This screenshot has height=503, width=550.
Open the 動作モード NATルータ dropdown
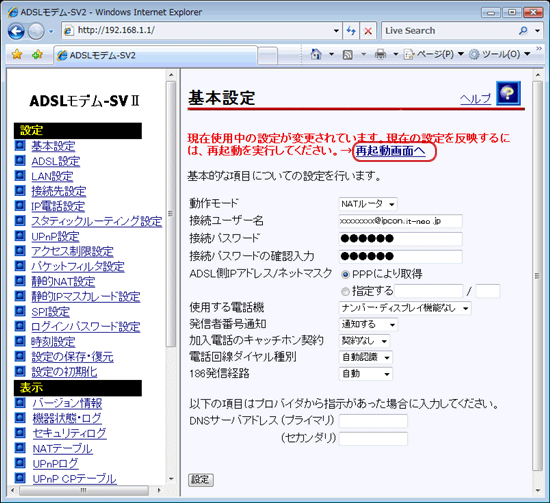(368, 204)
